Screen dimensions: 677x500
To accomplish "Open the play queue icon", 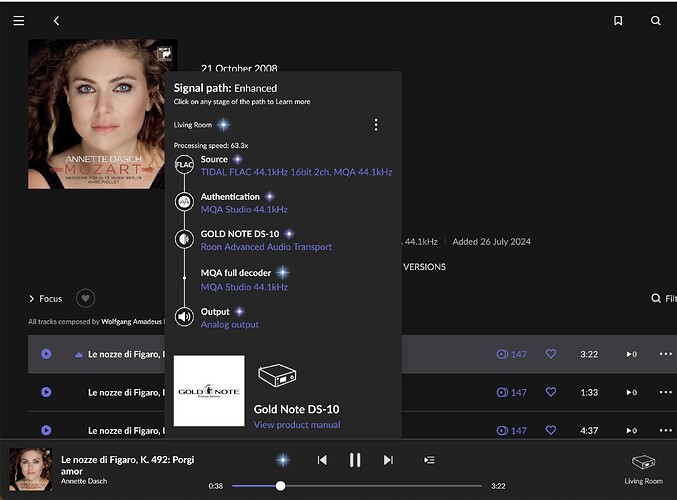I will (429, 460).
